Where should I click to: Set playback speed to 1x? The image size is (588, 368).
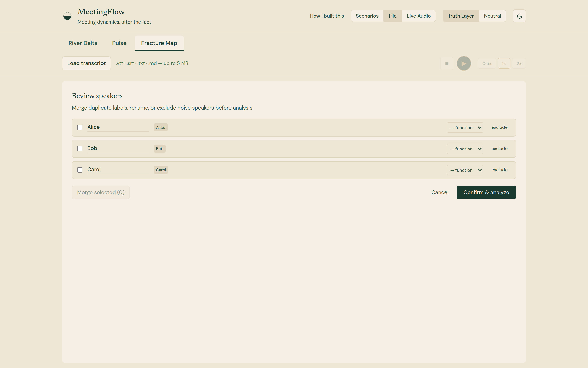coord(504,64)
